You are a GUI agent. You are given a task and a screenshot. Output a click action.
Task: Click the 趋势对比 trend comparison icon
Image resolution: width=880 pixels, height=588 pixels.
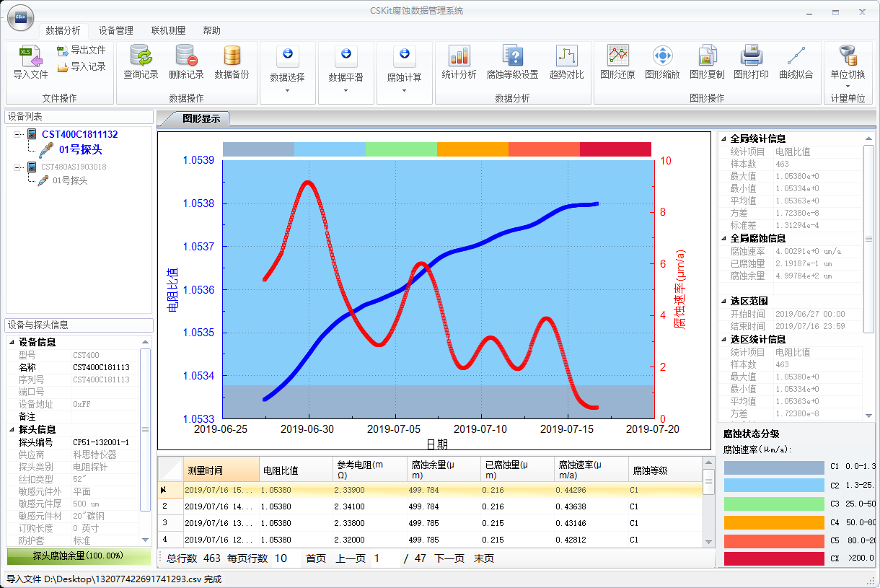[x=566, y=56]
